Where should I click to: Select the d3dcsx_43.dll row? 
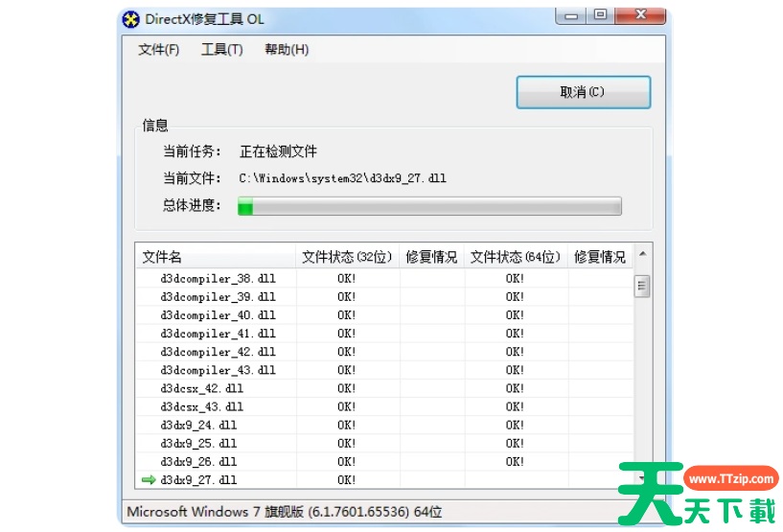click(x=384, y=406)
